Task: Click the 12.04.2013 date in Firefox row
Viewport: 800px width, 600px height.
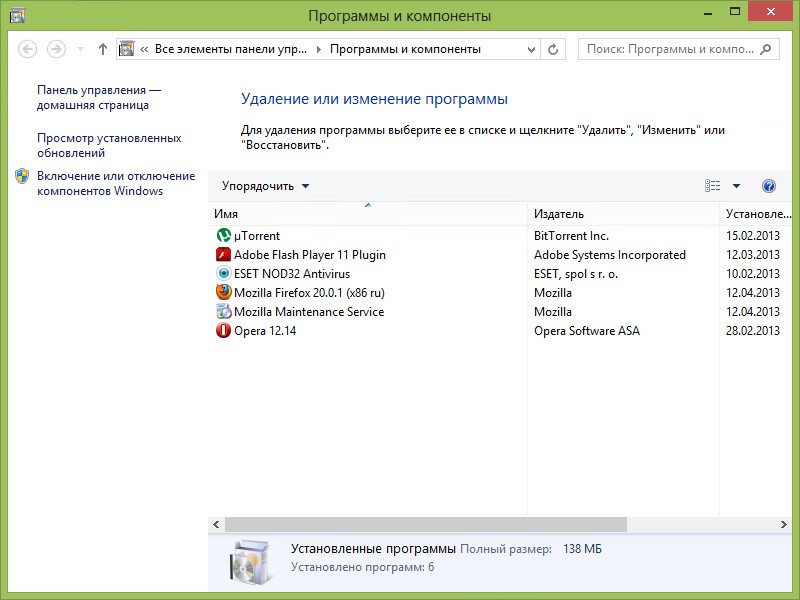Action: click(x=753, y=293)
